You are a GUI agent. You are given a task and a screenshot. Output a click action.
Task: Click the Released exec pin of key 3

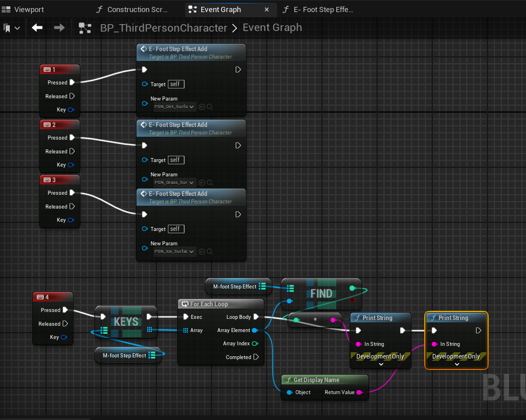point(72,206)
